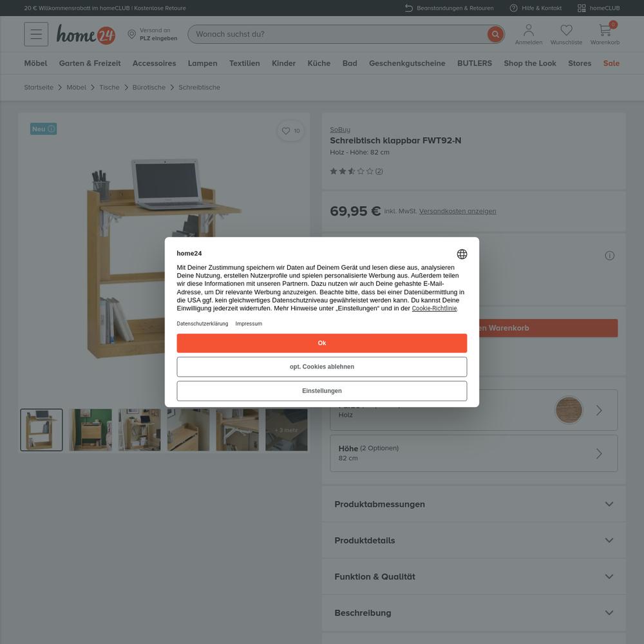This screenshot has height=644, width=644.
Task: Go to Möbel breadcrumb
Action: pyautogui.click(x=77, y=88)
